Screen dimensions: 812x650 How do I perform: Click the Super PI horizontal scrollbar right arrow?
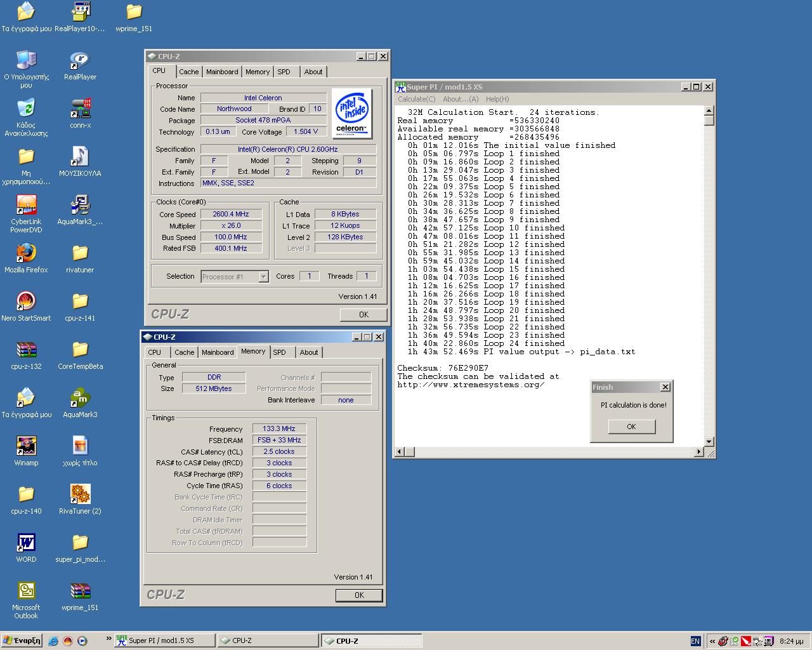pos(699,452)
